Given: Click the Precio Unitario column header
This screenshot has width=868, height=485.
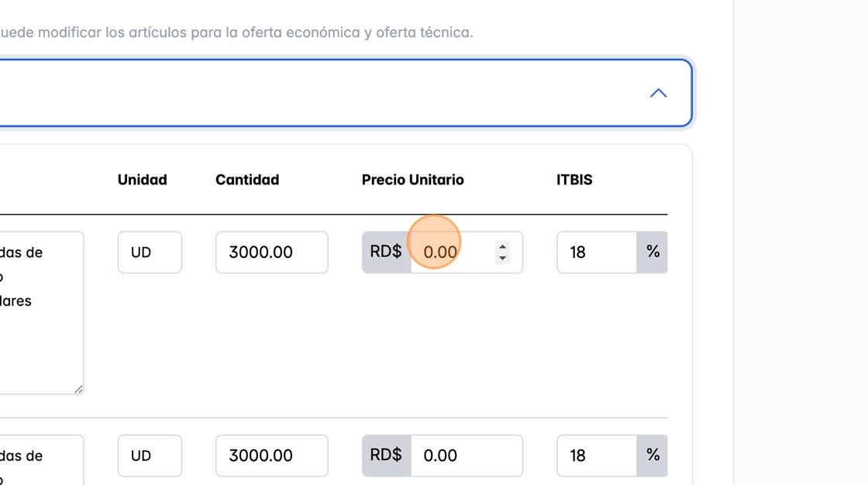Looking at the screenshot, I should [412, 180].
